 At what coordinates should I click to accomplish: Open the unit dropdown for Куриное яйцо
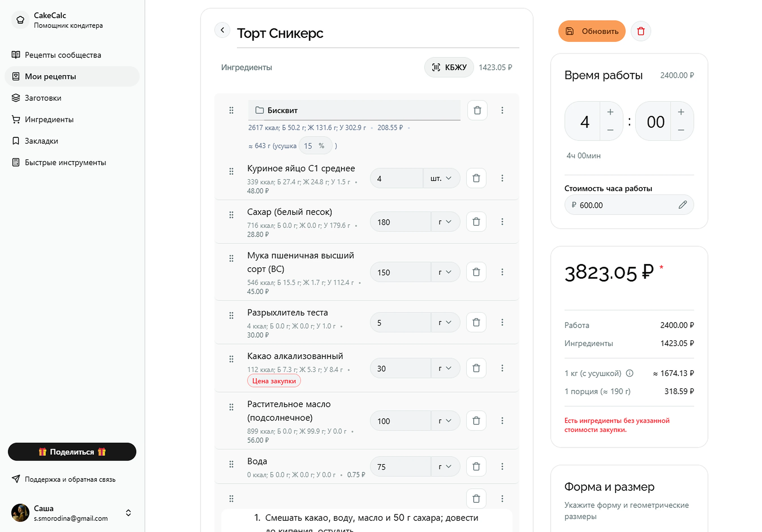point(442,178)
